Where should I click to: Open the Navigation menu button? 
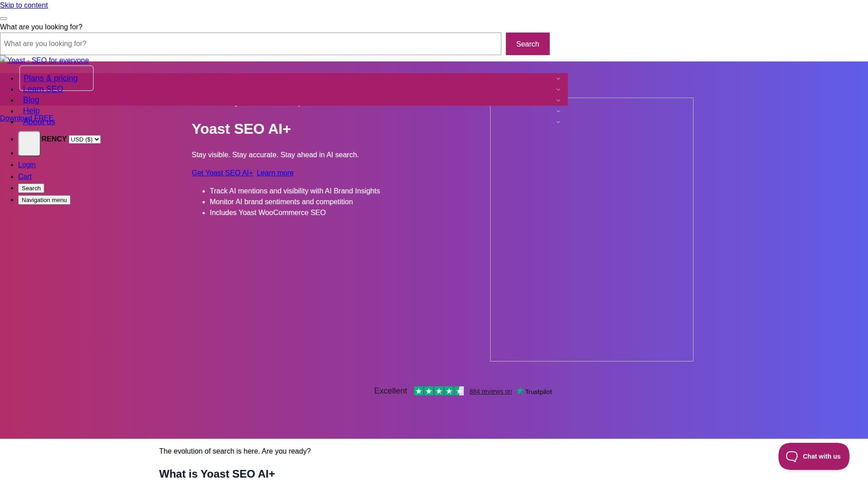[x=44, y=200]
